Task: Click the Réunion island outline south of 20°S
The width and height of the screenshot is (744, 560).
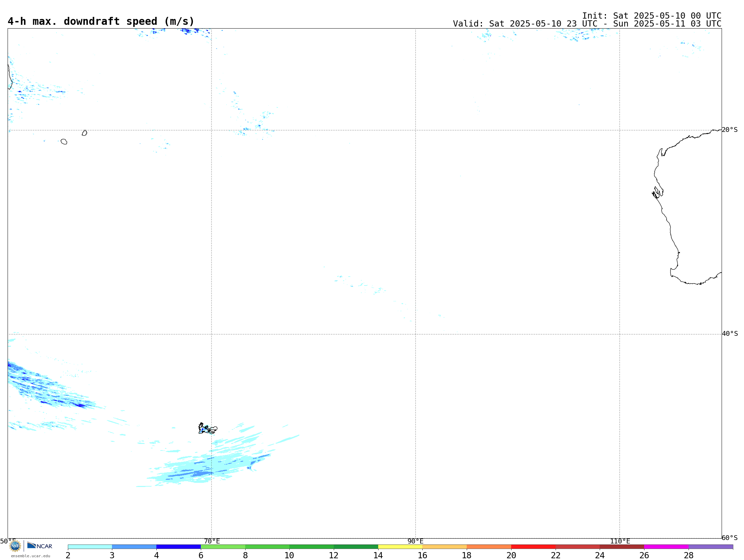Action: point(64,142)
